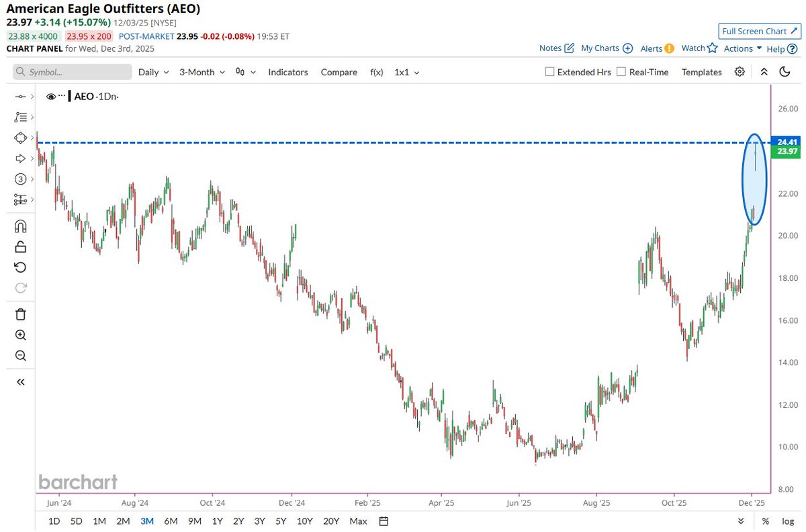The width and height of the screenshot is (806, 532).
Task: Focus the Symbol search field
Action: [x=73, y=72]
